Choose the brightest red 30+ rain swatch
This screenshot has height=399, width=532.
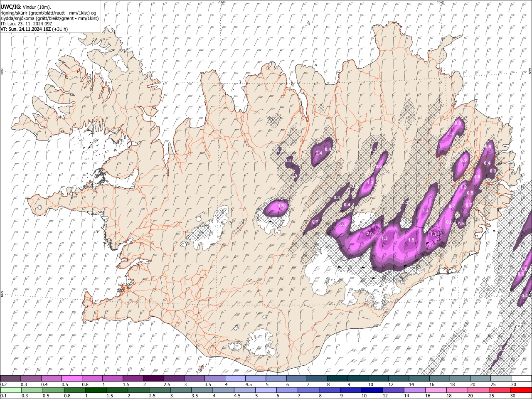point(520,390)
